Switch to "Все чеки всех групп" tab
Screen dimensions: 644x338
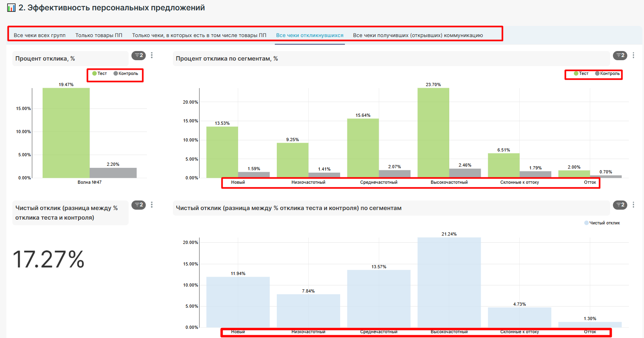click(x=39, y=35)
